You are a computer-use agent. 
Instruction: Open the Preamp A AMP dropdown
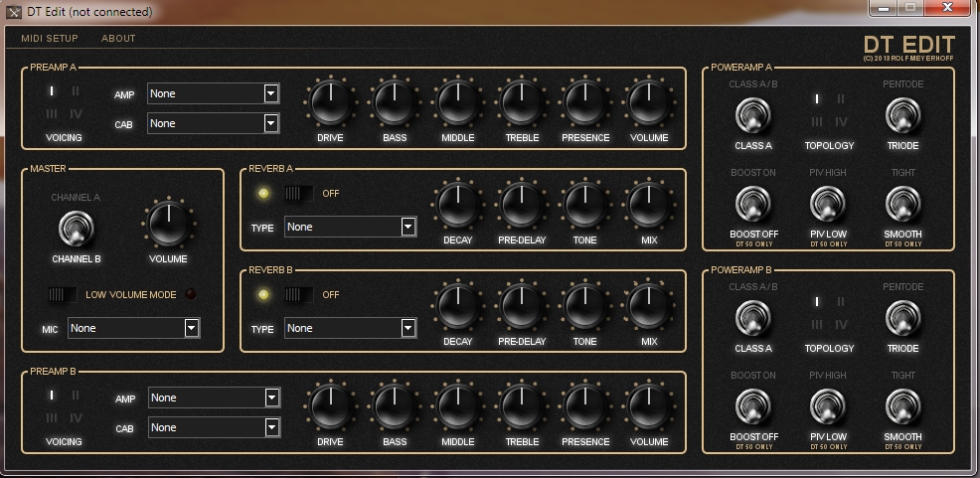coord(213,93)
